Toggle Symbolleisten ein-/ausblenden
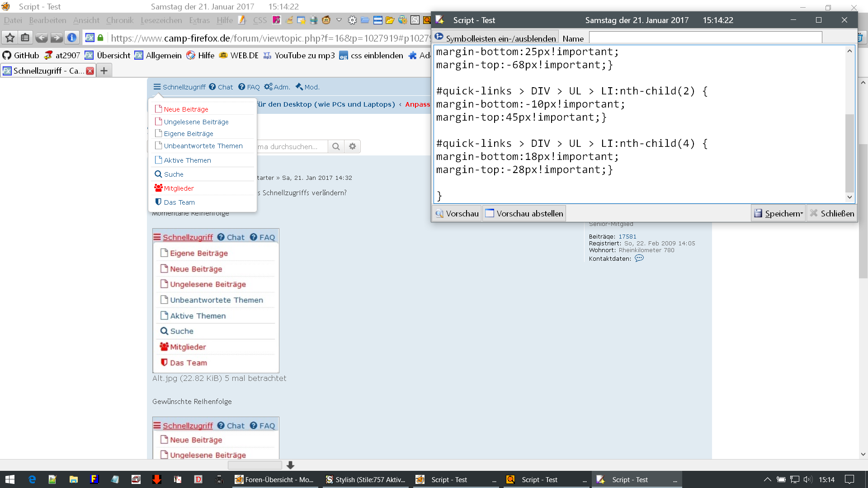Viewport: 868px width, 488px height. (x=495, y=38)
